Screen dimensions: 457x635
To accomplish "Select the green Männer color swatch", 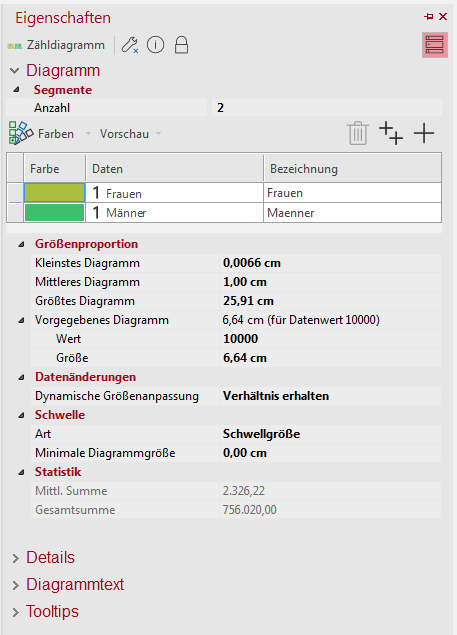I will [54, 213].
